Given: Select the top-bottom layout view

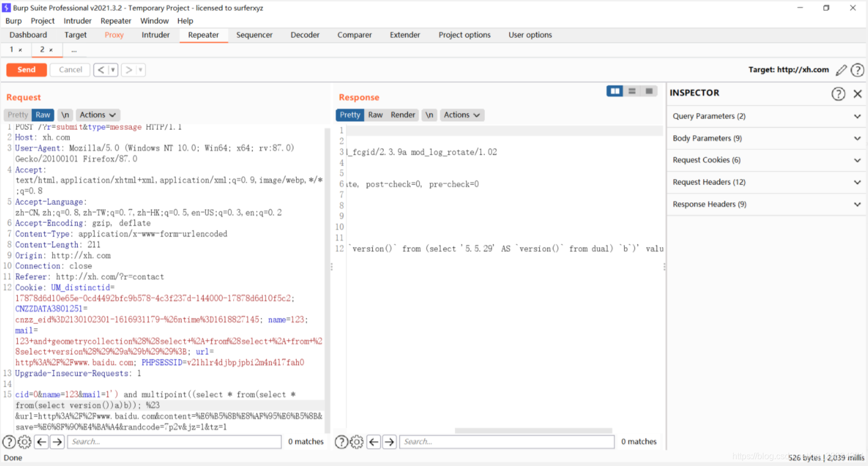Looking at the screenshot, I should coord(632,91).
